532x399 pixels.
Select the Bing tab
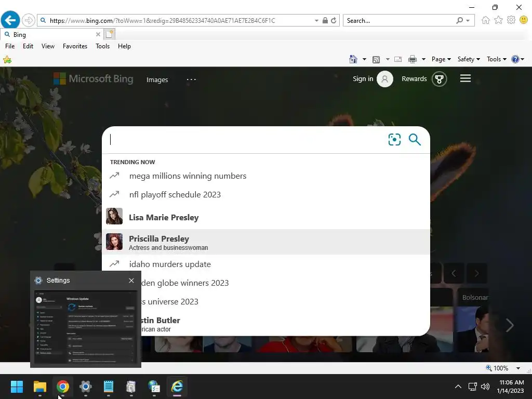tap(51, 35)
